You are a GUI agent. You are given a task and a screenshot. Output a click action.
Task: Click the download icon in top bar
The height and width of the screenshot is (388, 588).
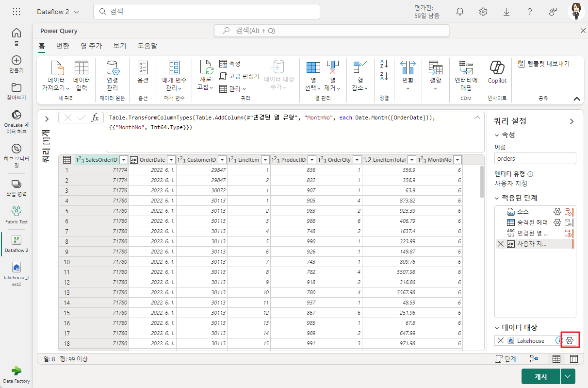coord(506,12)
